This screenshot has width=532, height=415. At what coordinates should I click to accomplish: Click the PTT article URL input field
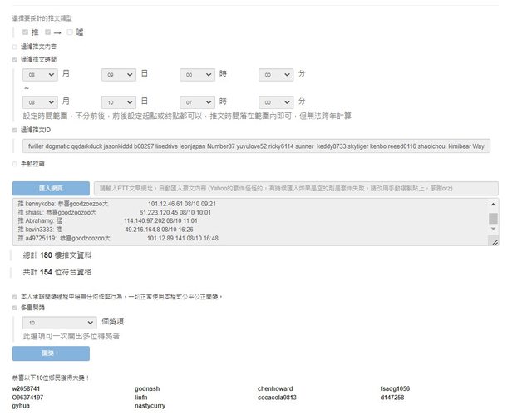coord(295,189)
